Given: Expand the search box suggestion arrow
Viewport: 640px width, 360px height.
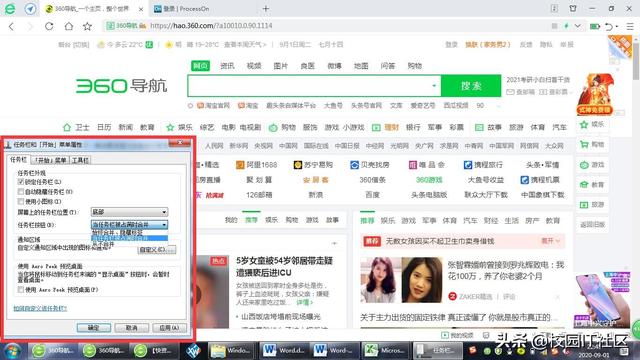Looking at the screenshot, I should [x=434, y=86].
